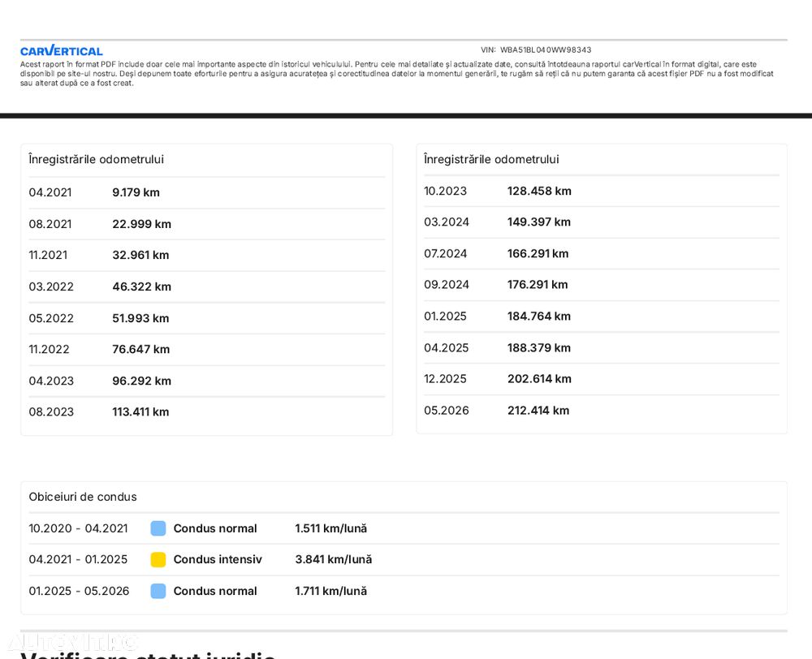This screenshot has width=812, height=659.
Task: Click the blue swatch in the 1.711 km/lună row
Action: coord(158,591)
